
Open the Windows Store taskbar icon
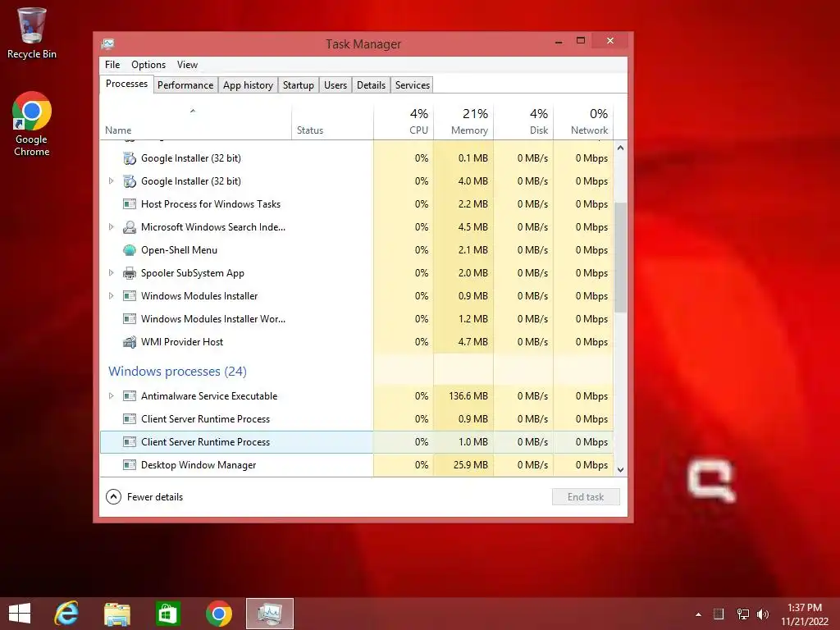tap(167, 614)
